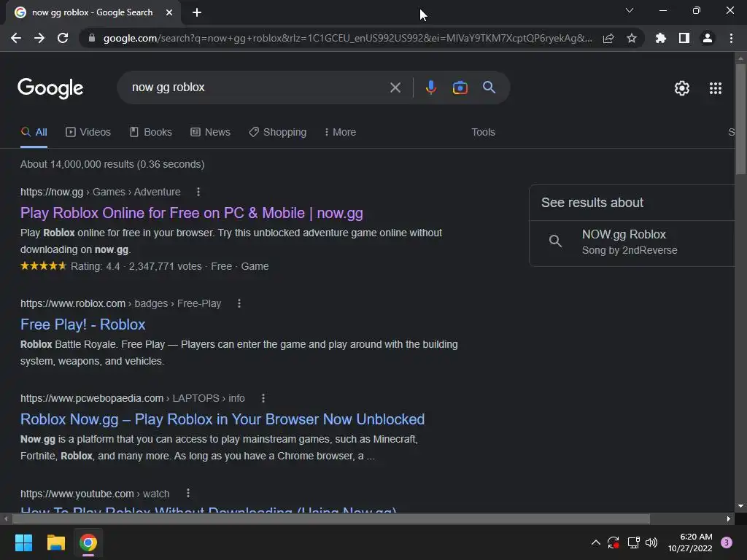Click the horizontal scrollbar right arrow
The height and width of the screenshot is (560, 747).
[x=729, y=518]
